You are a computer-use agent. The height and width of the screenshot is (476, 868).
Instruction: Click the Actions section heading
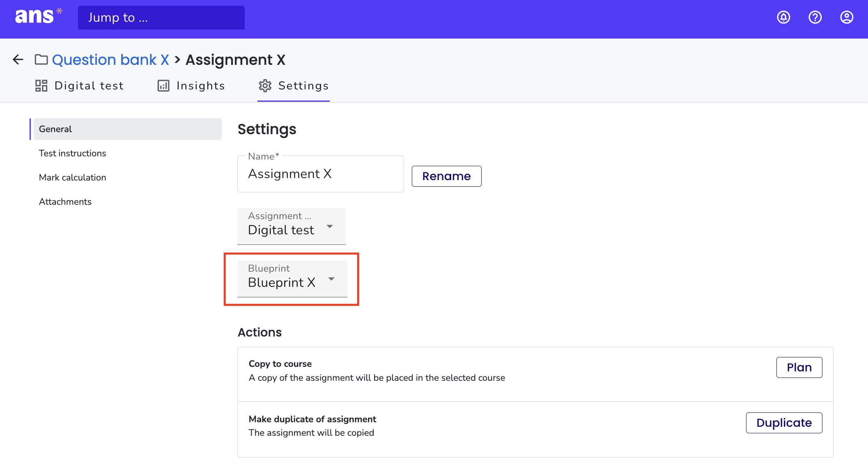[x=259, y=332]
